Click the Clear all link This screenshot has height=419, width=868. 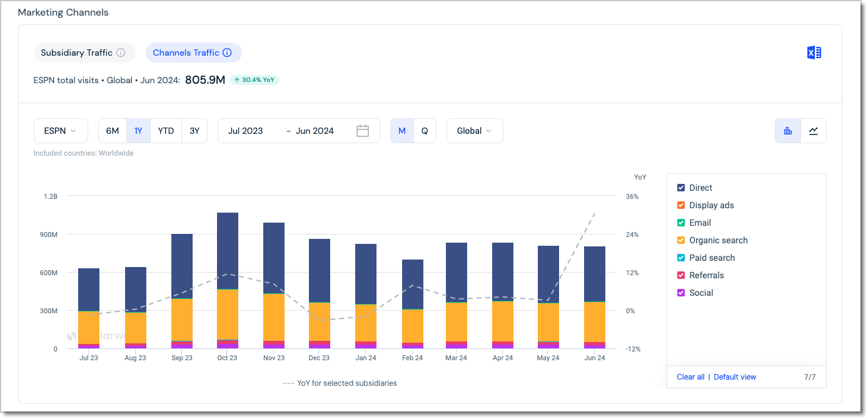(690, 377)
